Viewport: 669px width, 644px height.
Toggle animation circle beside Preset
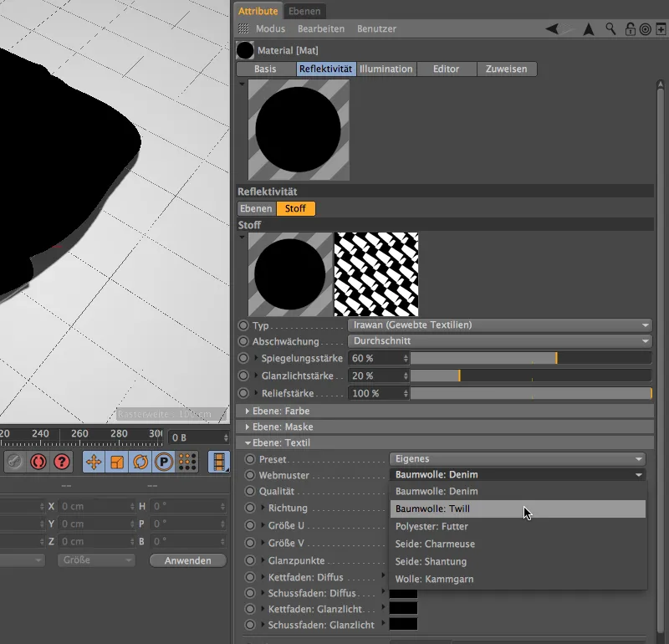pos(249,459)
